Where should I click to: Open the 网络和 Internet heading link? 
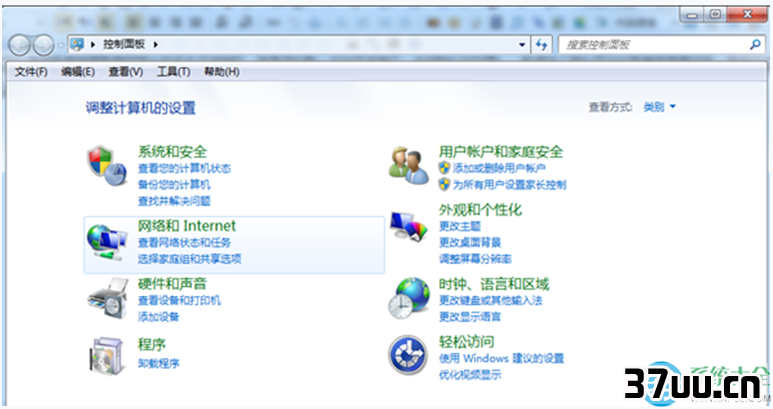coord(186,226)
